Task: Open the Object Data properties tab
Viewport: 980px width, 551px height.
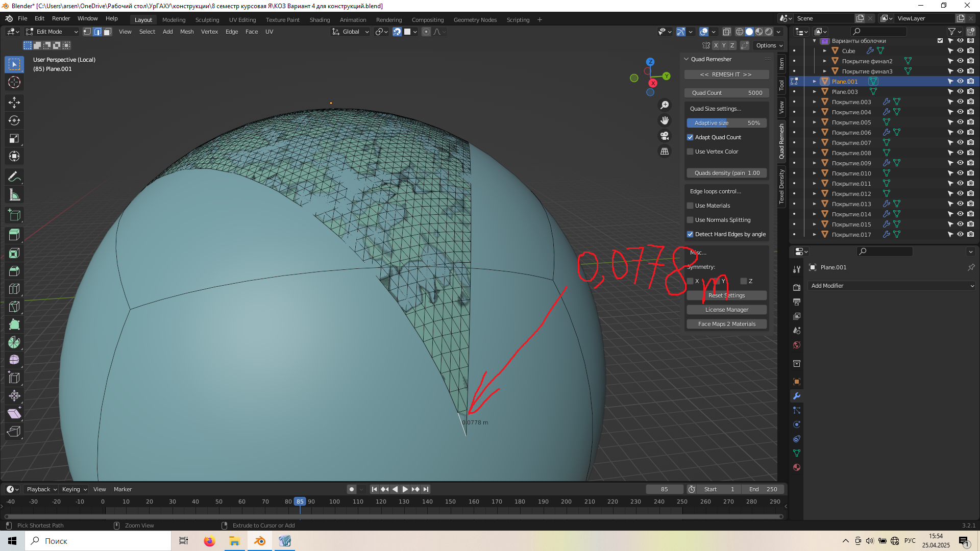Action: [x=797, y=453]
